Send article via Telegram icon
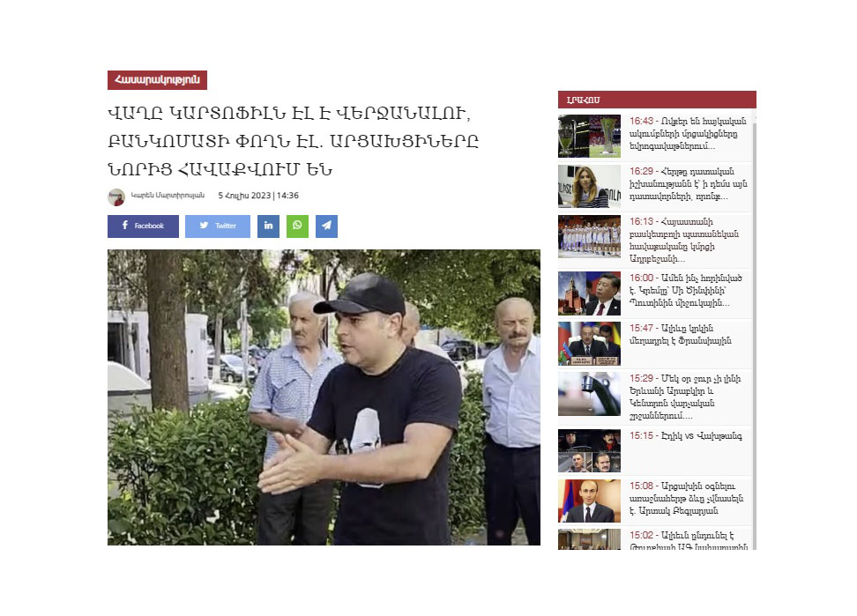857x616 pixels. [x=326, y=226]
